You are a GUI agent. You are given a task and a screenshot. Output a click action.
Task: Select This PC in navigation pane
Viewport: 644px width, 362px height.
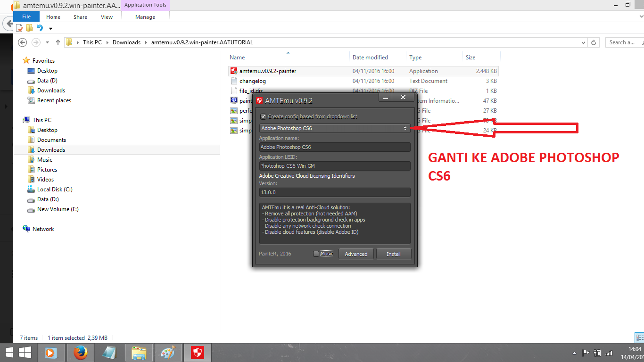pos(42,120)
